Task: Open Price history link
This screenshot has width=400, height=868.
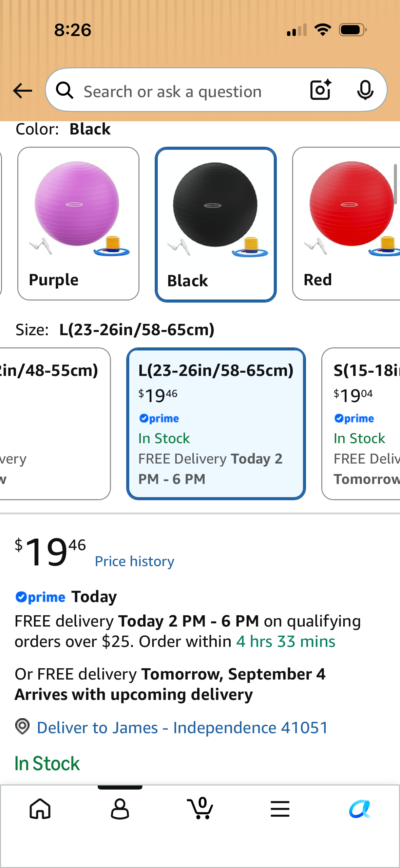Action: pyautogui.click(x=135, y=561)
